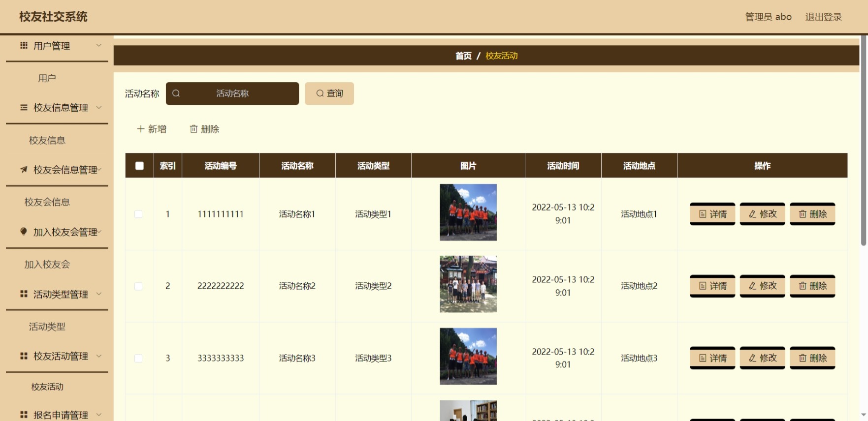Image resolution: width=868 pixels, height=421 pixels.
Task: Open image thumbnail for 活动名称1
Action: click(468, 212)
